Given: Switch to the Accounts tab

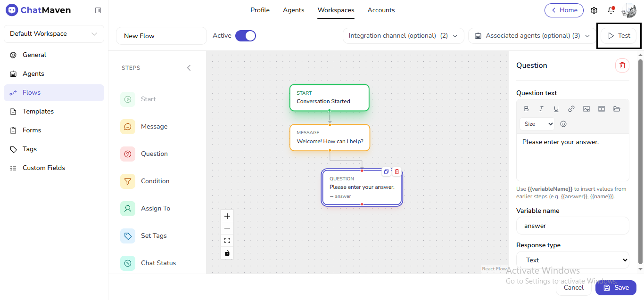Looking at the screenshot, I should pyautogui.click(x=381, y=10).
